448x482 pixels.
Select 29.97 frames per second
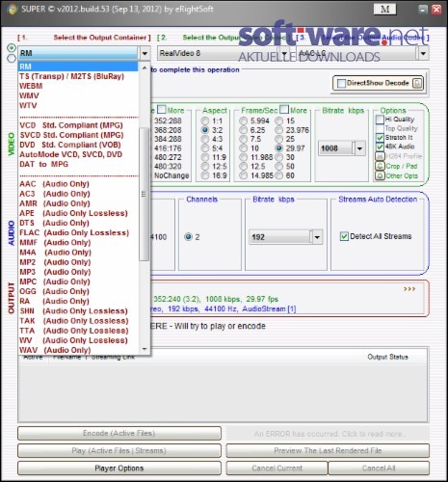point(279,148)
